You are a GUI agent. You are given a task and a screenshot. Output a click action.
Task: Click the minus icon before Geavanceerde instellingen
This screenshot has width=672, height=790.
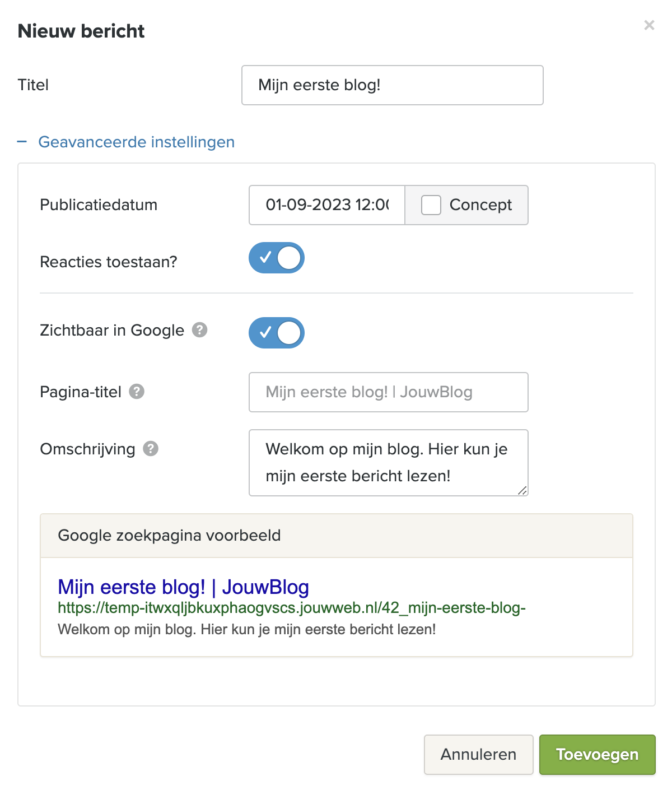pyautogui.click(x=22, y=142)
